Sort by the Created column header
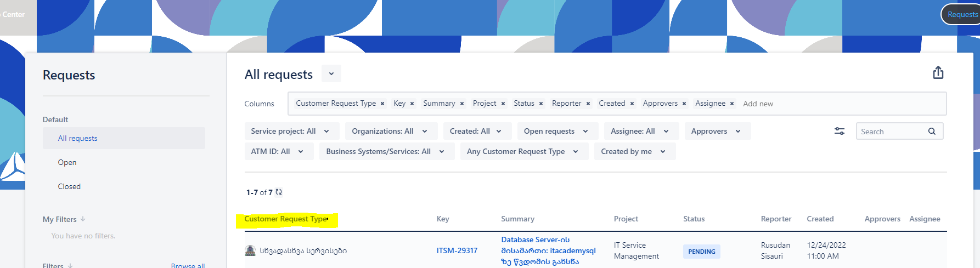Image resolution: width=980 pixels, height=268 pixels. click(820, 219)
